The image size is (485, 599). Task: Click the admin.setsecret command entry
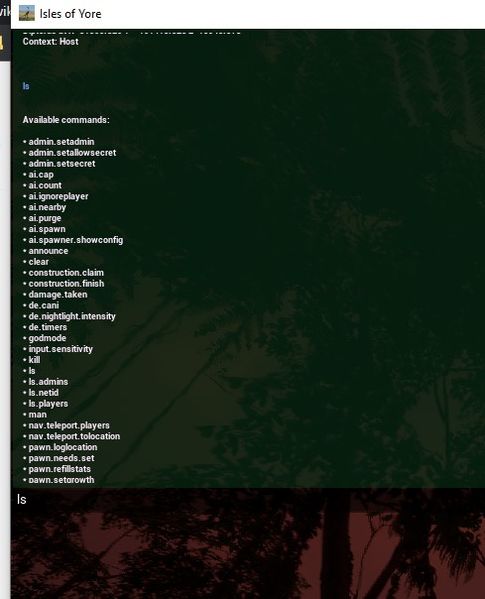coord(62,164)
